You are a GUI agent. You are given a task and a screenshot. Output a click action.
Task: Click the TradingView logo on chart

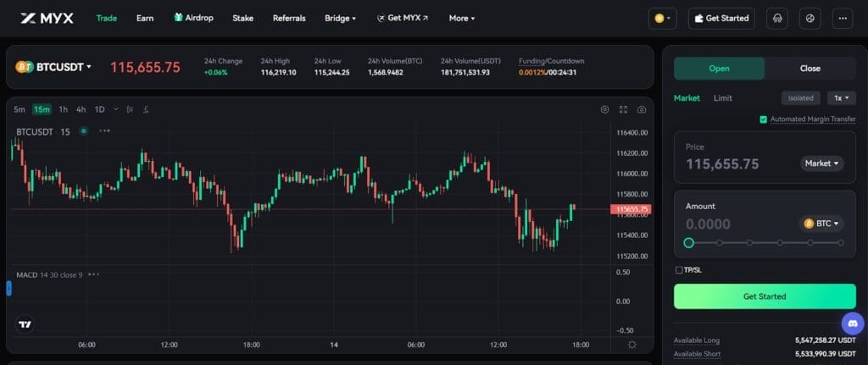pyautogui.click(x=25, y=324)
